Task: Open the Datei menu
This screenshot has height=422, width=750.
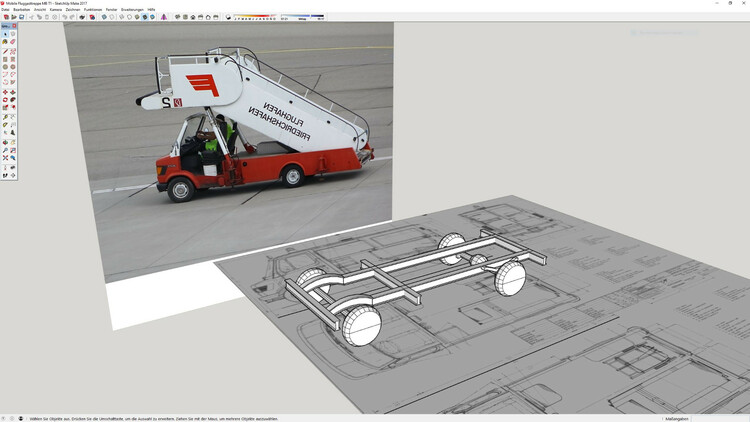Action: point(6,9)
